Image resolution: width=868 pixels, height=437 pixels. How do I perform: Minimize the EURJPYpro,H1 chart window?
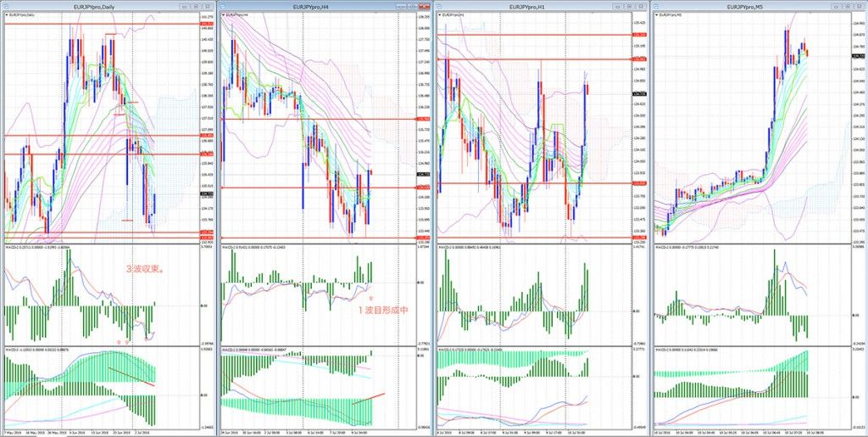[x=617, y=6]
